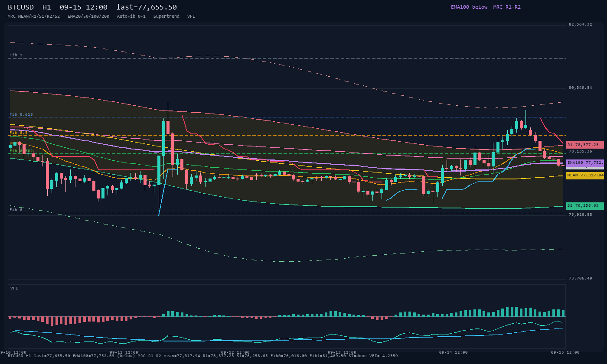607x364 pixels.
Task: Click the VFI sub-panel title
Action: [x=14, y=288]
